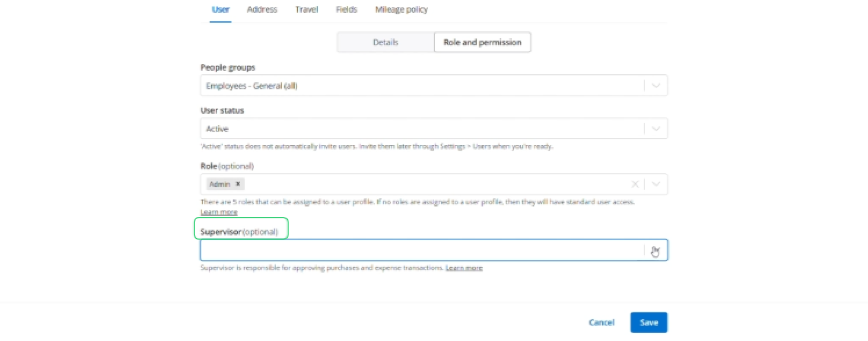
Task: Focus the Supervisor input field
Action: tap(422, 250)
